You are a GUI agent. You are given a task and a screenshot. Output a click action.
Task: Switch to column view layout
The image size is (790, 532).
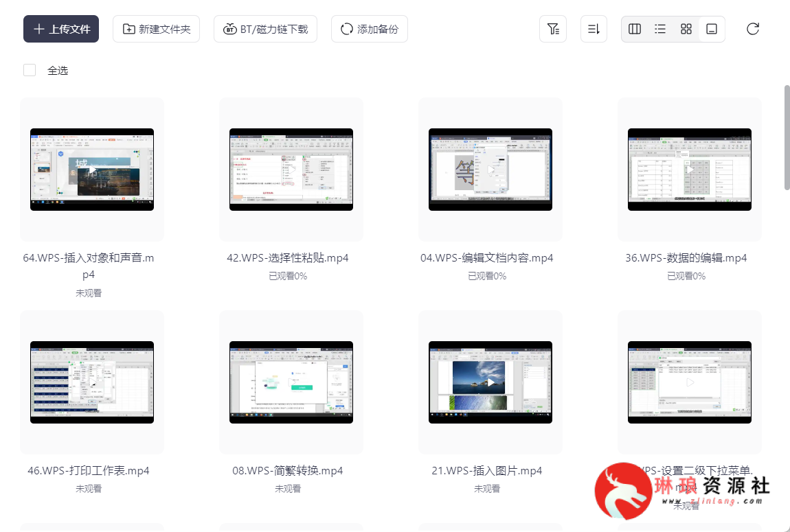[x=634, y=30]
